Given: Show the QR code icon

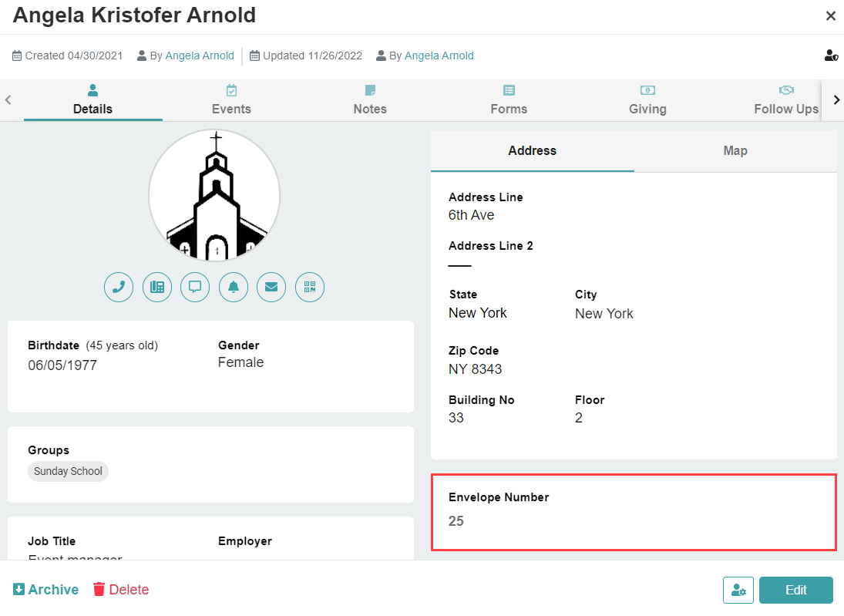Looking at the screenshot, I should click(310, 287).
